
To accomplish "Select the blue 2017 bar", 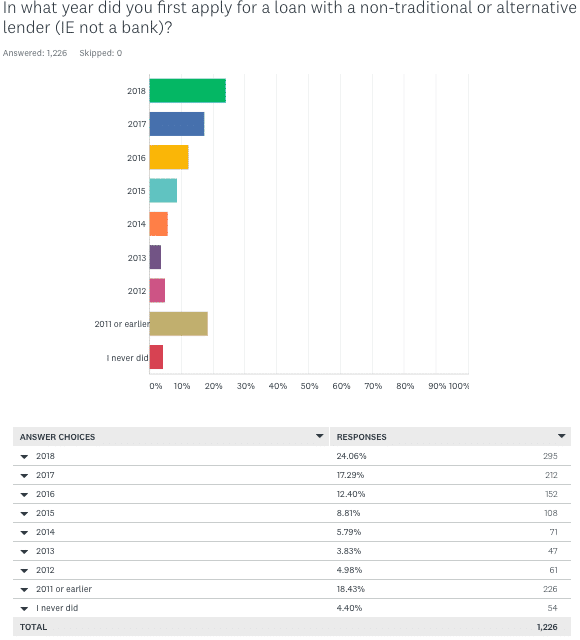I will (177, 124).
